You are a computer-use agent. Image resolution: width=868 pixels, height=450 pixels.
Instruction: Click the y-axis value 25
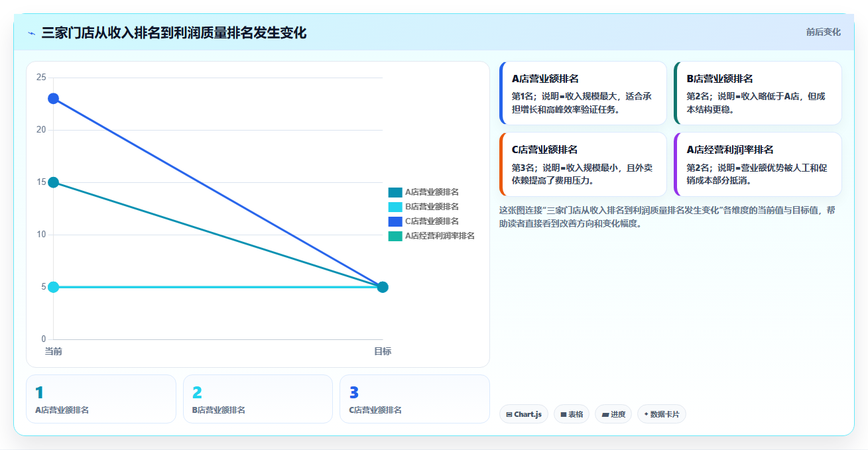(x=41, y=78)
